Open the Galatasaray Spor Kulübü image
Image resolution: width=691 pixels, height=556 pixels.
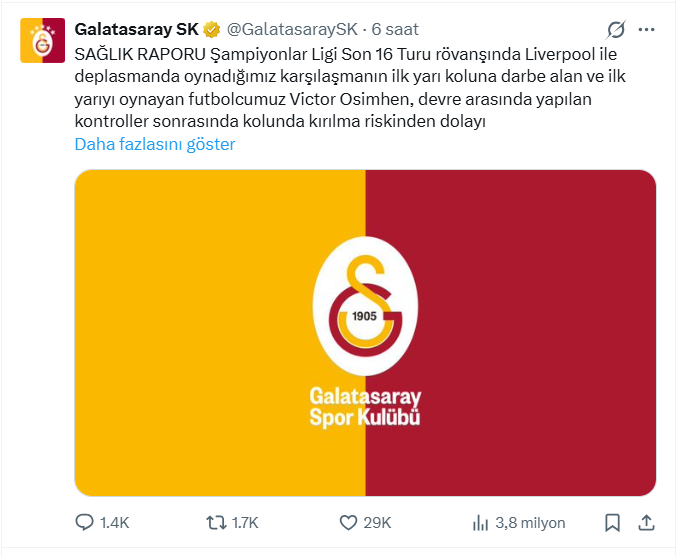click(x=365, y=332)
